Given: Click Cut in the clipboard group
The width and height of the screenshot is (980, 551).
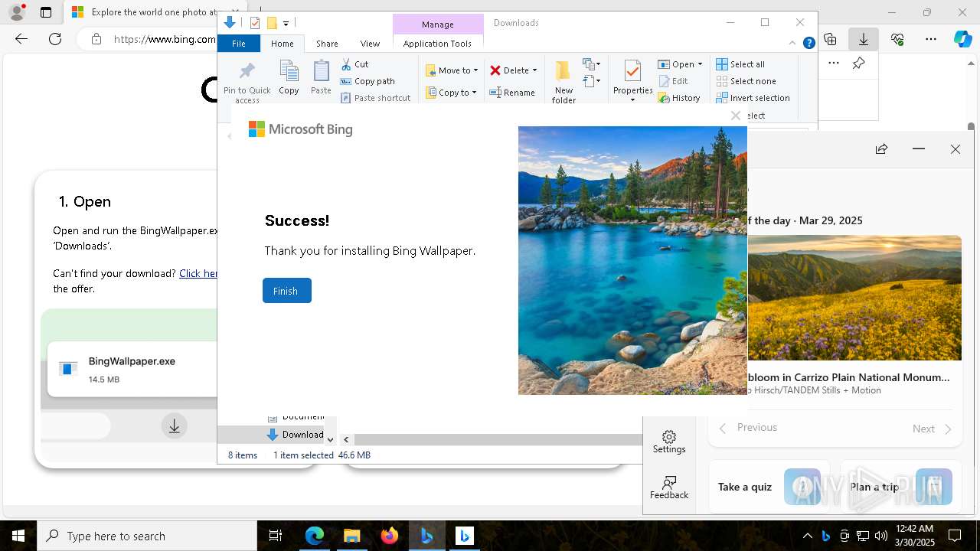Looking at the screenshot, I should 354,64.
